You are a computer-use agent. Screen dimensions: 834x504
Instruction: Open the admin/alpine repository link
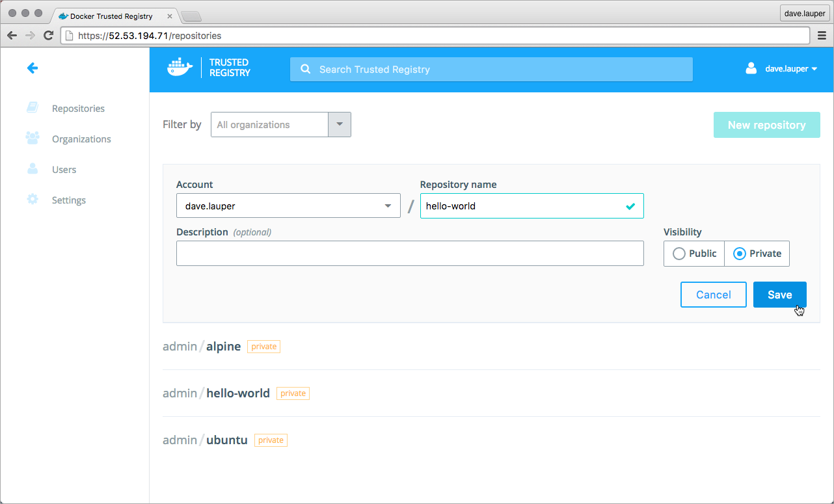click(x=223, y=347)
